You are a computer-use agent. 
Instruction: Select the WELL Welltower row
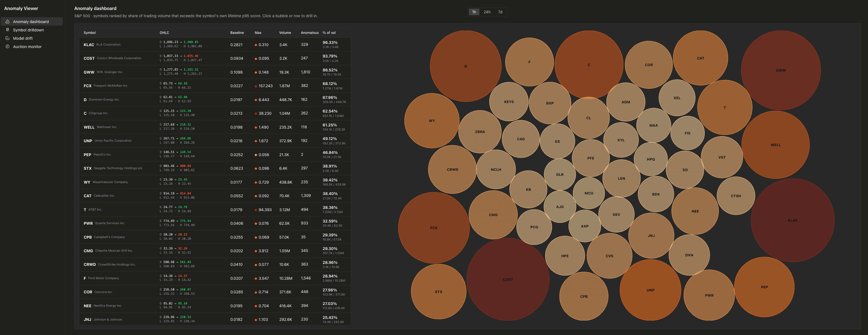(215, 127)
